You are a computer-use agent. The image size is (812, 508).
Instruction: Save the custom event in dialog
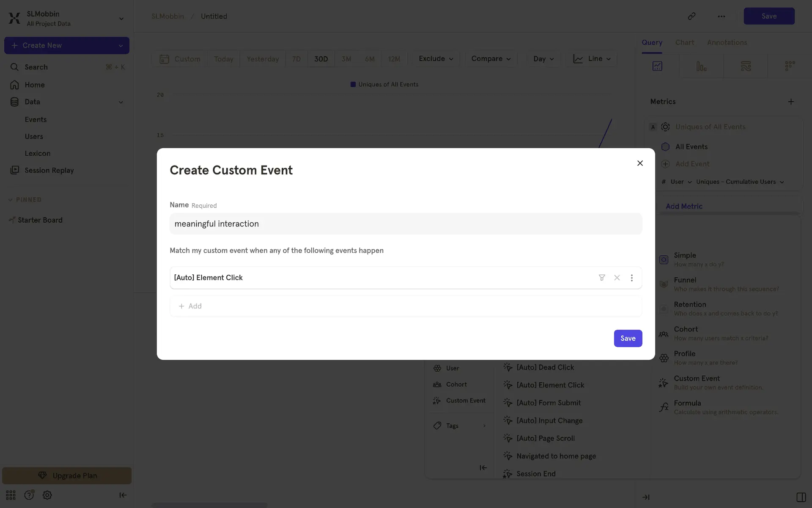click(x=628, y=338)
